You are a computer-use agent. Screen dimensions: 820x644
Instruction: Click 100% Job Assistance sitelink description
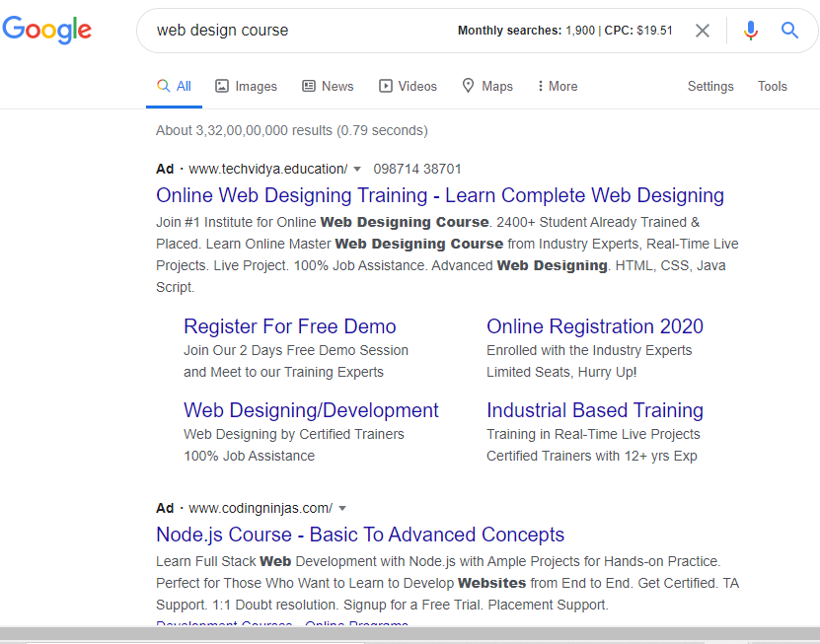pos(249,456)
